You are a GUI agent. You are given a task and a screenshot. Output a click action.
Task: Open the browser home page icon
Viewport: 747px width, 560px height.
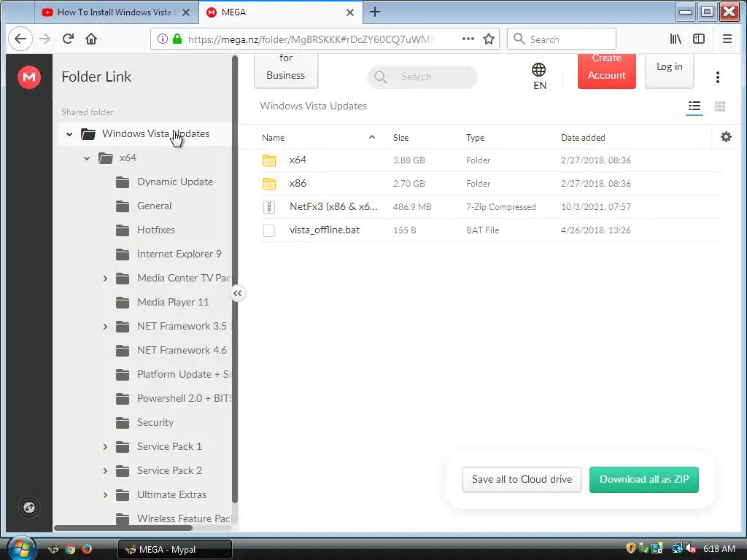[91, 39]
